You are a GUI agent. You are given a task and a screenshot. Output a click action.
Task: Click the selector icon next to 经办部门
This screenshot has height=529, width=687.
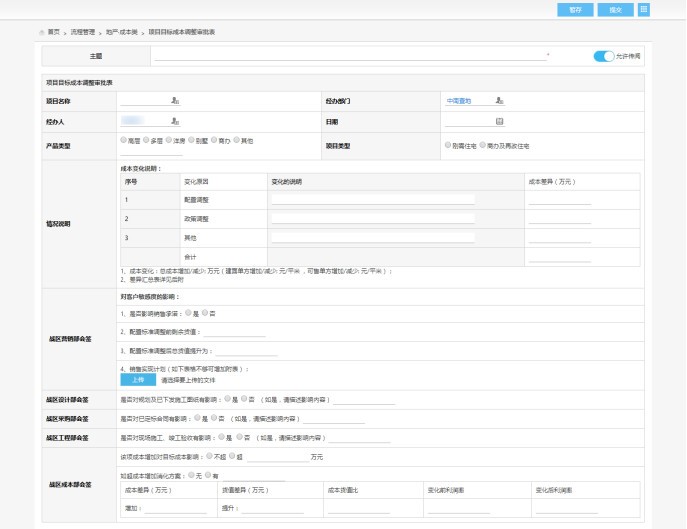click(x=499, y=101)
